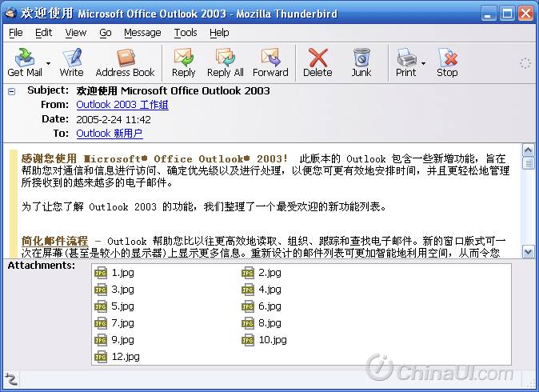Forward the current email

tap(270, 58)
